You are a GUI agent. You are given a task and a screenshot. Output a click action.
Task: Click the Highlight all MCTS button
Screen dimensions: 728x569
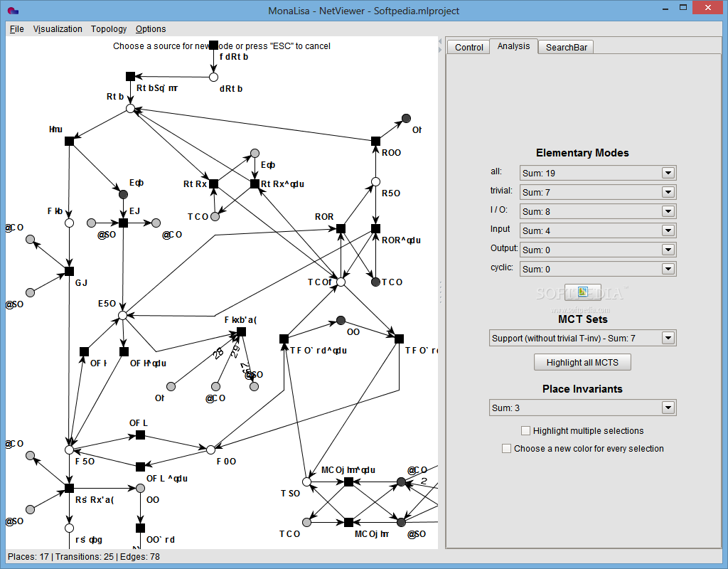pyautogui.click(x=582, y=362)
